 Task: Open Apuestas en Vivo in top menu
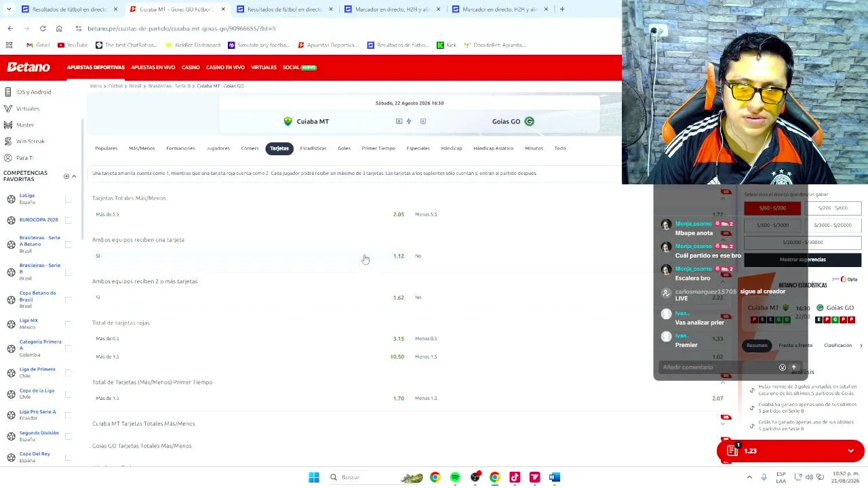(153, 67)
